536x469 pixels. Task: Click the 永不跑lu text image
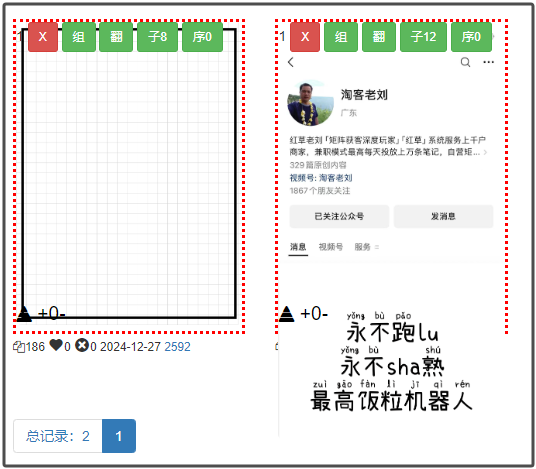(392, 327)
